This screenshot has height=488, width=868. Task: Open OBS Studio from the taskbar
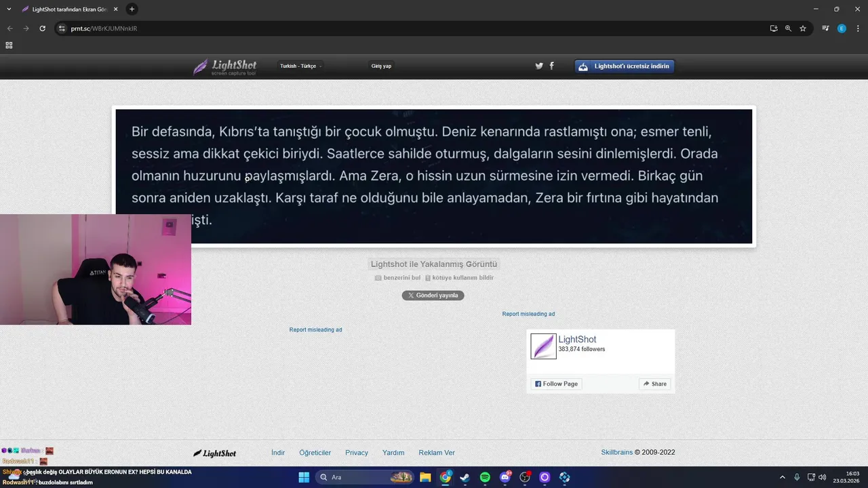coord(525,477)
